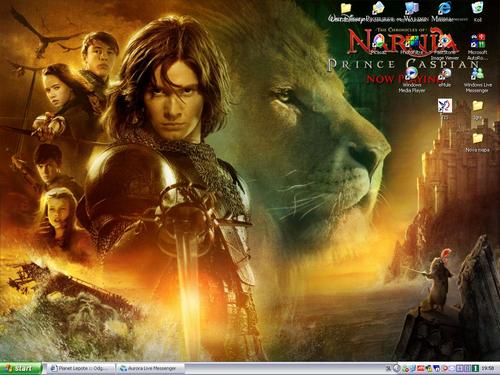Select the Igre folder icon
The height and width of the screenshot is (375, 500).
click(478, 110)
